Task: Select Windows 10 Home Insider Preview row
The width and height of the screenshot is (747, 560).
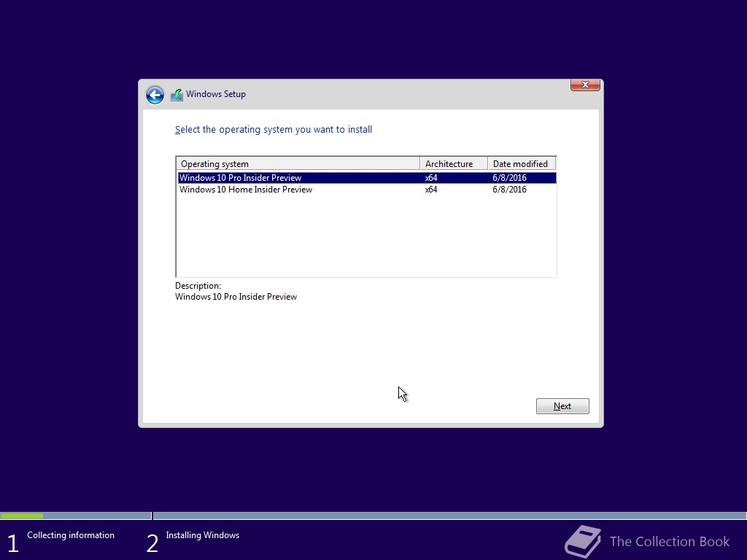Action: (367, 190)
